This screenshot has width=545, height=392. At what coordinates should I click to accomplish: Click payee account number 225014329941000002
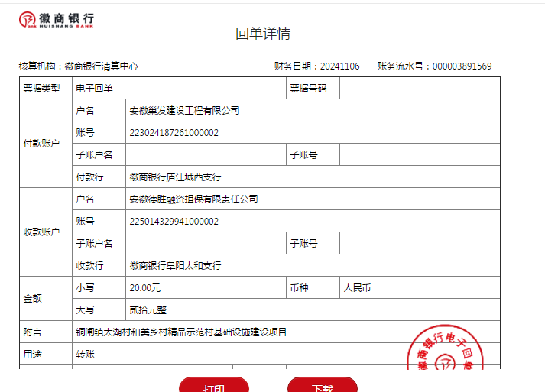(x=174, y=222)
